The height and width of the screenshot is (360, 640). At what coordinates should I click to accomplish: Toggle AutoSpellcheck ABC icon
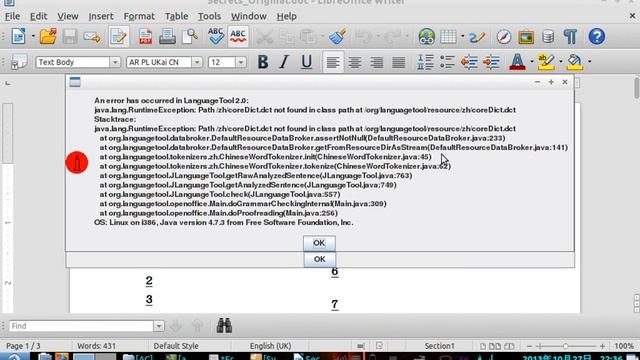pos(238,37)
